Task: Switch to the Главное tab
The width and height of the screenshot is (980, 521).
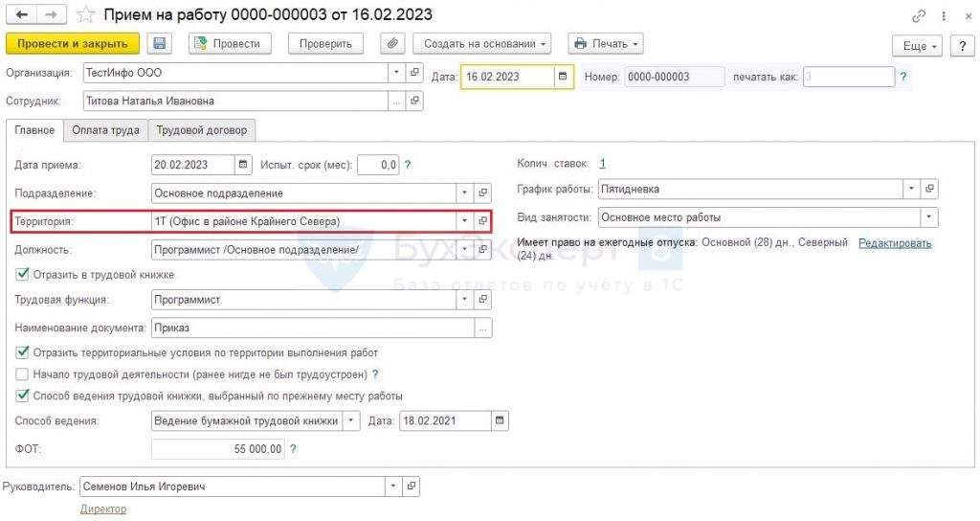Action: [35, 130]
